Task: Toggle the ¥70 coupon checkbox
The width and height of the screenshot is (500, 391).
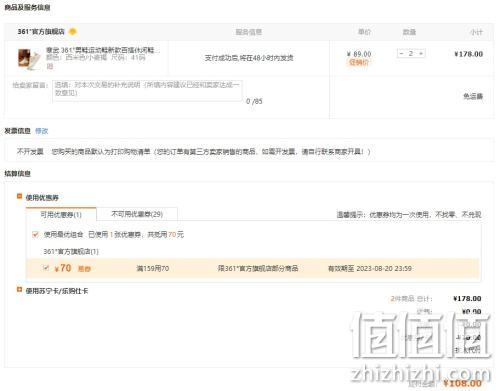Action: pos(46,268)
